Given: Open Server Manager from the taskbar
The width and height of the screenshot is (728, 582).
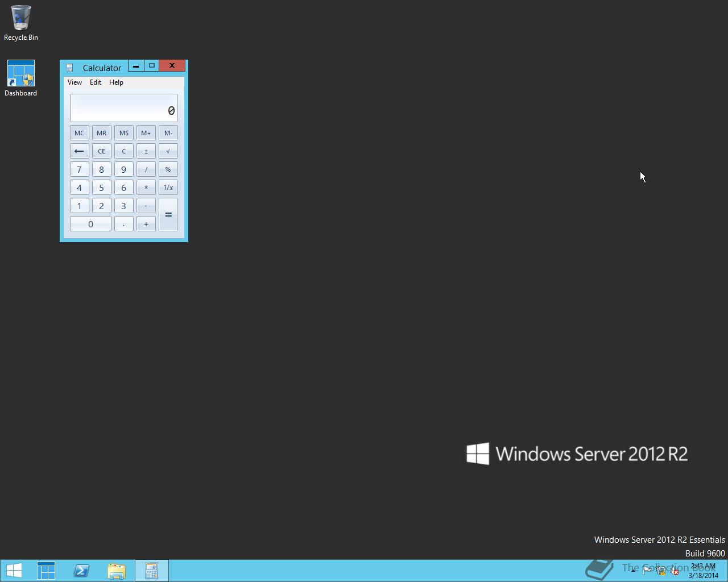Looking at the screenshot, I should [x=46, y=571].
